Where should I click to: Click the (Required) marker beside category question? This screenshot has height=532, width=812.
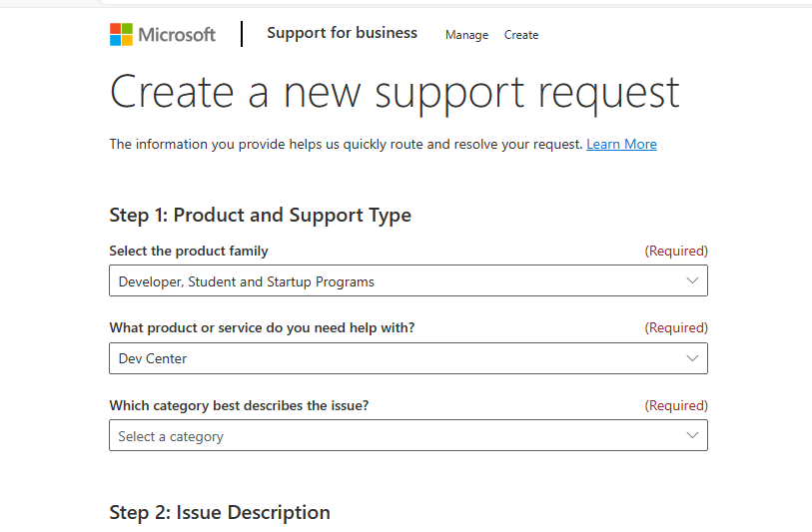676,405
